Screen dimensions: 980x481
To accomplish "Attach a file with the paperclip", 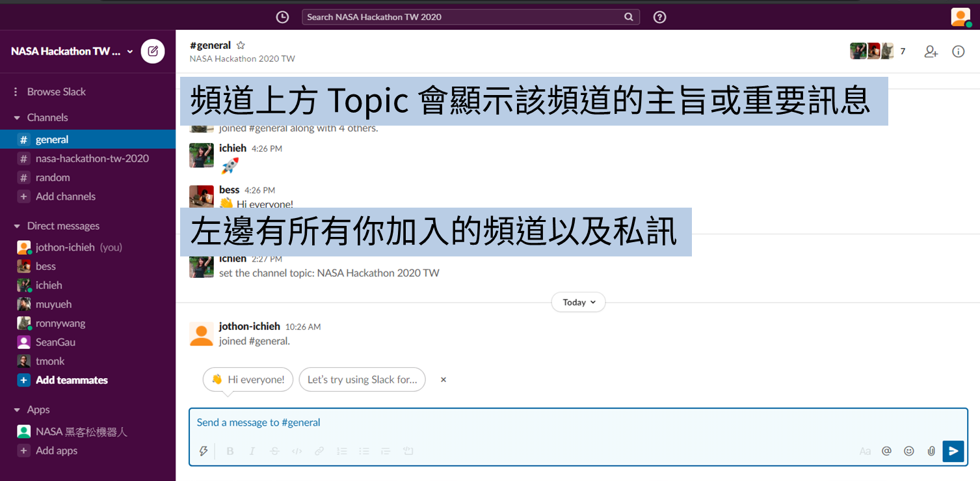I will coord(931,450).
